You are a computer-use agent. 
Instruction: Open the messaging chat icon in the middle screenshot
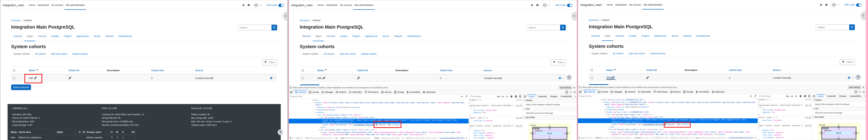(x=537, y=5)
